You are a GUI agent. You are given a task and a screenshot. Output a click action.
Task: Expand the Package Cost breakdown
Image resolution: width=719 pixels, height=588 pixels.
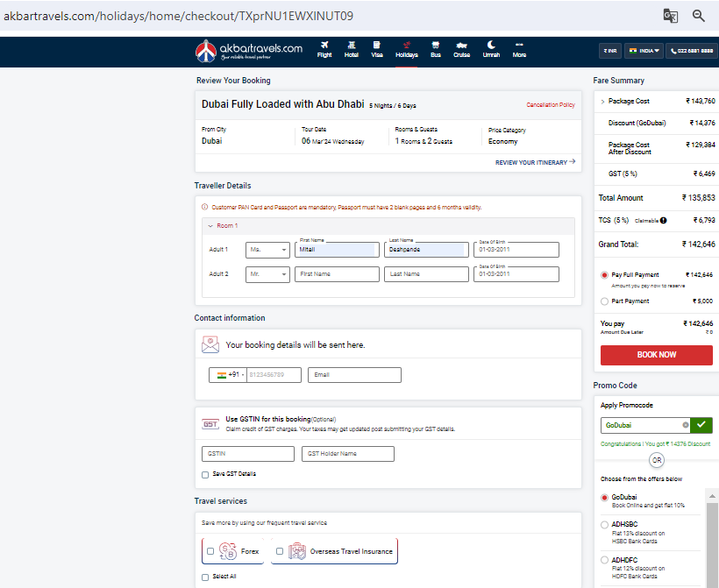click(602, 102)
